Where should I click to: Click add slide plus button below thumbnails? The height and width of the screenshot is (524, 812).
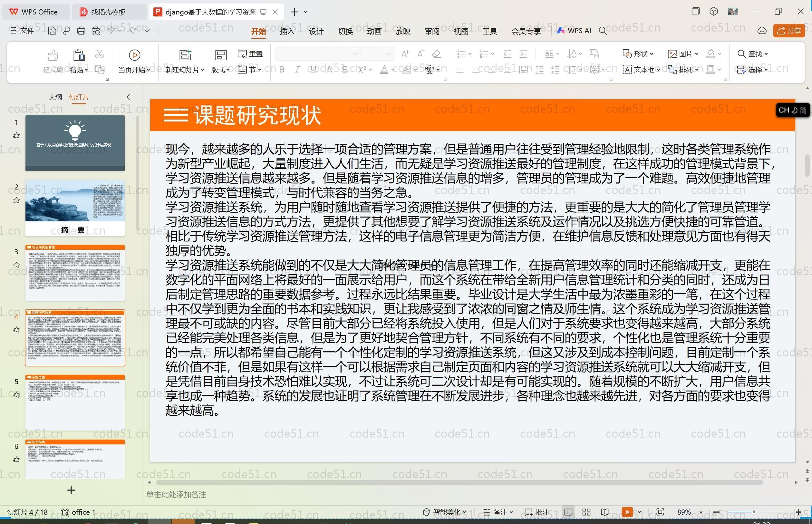click(71, 490)
